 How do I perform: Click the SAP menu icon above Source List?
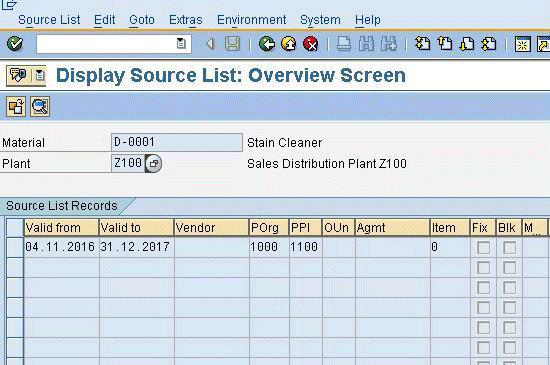click(x=9, y=4)
